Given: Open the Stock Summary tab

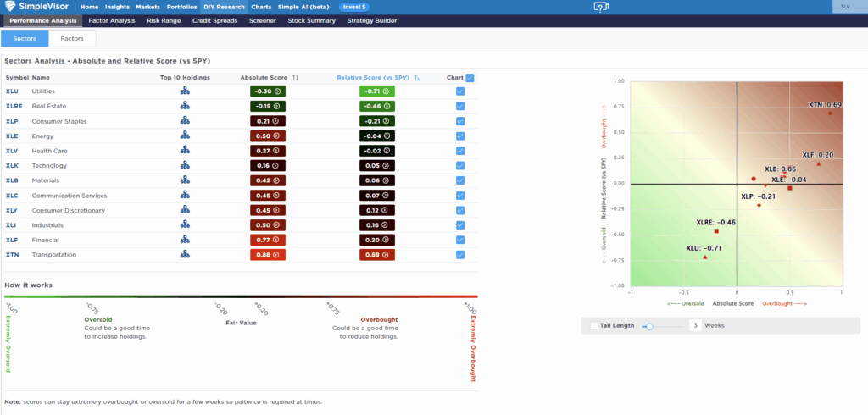Looking at the screenshot, I should (312, 20).
